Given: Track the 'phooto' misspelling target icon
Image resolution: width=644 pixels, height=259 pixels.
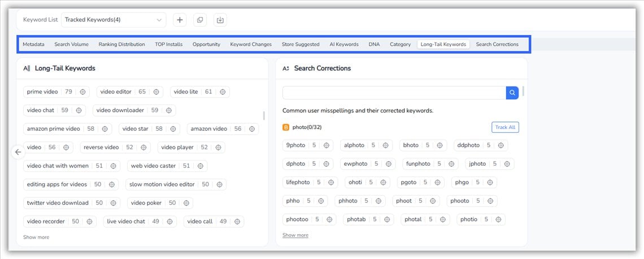Looking at the screenshot, I should pos(490,201).
